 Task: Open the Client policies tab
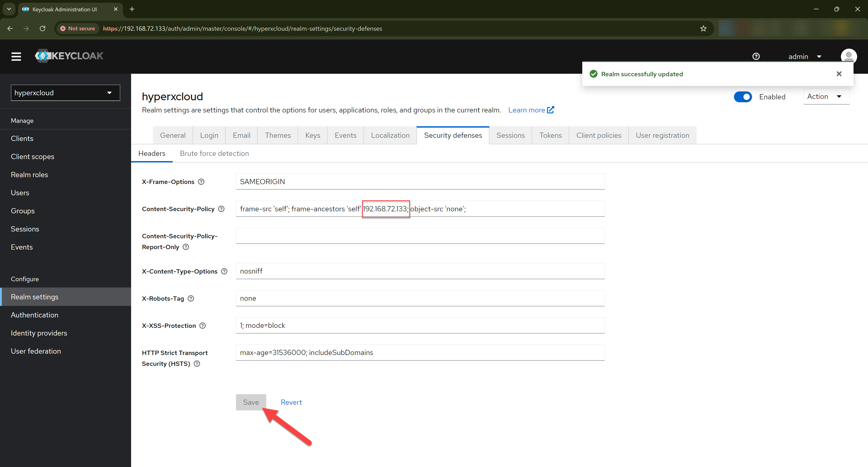point(599,135)
